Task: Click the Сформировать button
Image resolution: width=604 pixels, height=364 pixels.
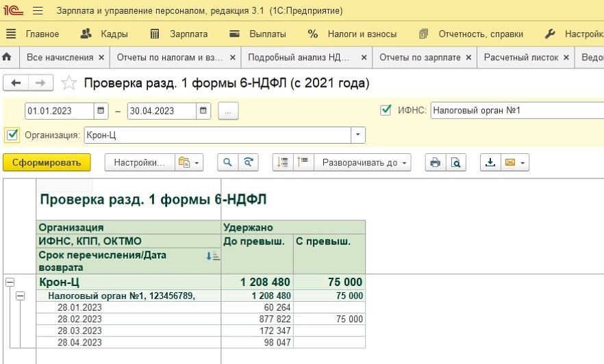Action: (47, 162)
